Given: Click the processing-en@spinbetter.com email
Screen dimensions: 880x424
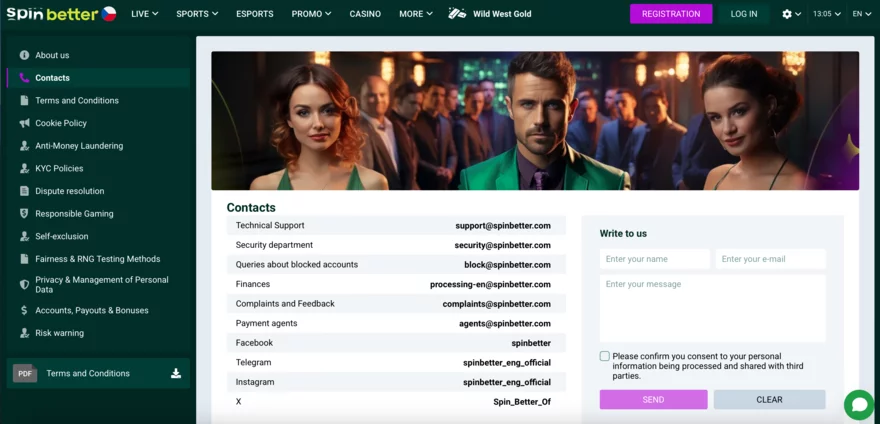Looking at the screenshot, I should 491,285.
